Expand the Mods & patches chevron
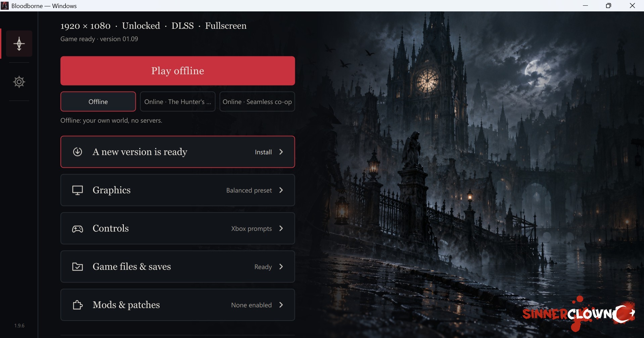 click(x=282, y=305)
